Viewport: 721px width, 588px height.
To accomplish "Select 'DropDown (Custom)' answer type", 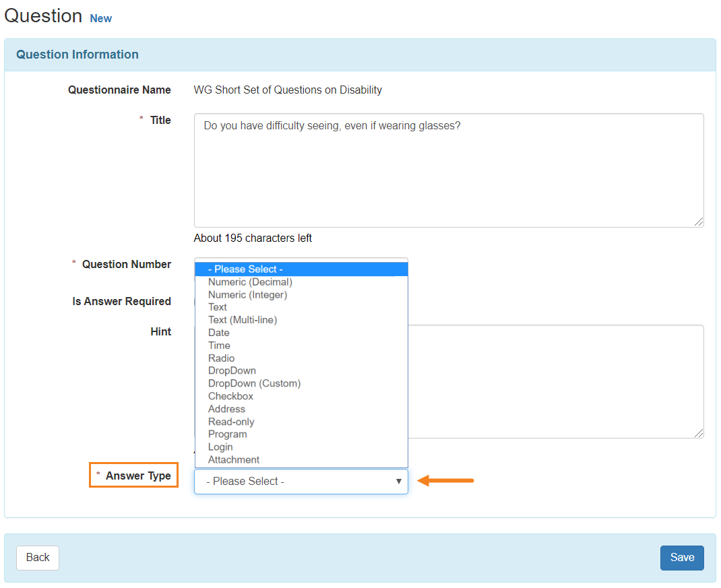I will coord(254,384).
